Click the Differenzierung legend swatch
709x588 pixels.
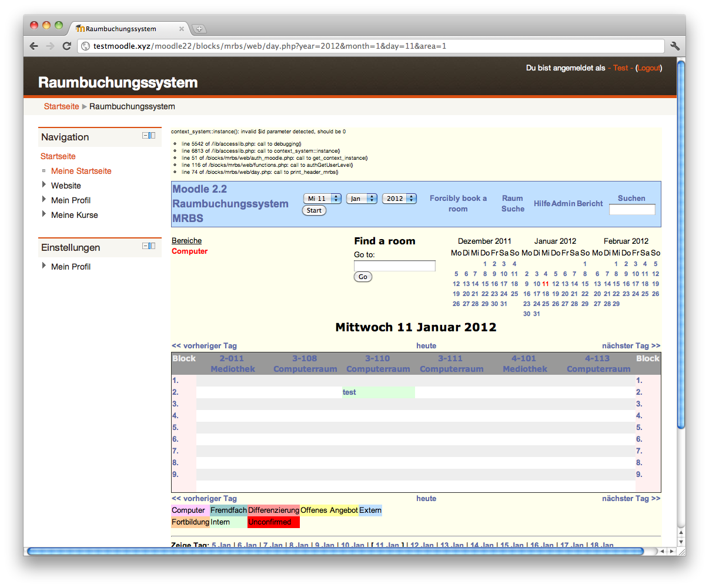coord(273,510)
